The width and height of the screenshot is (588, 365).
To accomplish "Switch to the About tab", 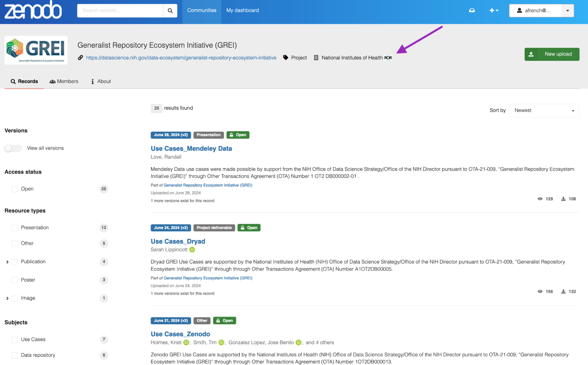I will pyautogui.click(x=104, y=81).
